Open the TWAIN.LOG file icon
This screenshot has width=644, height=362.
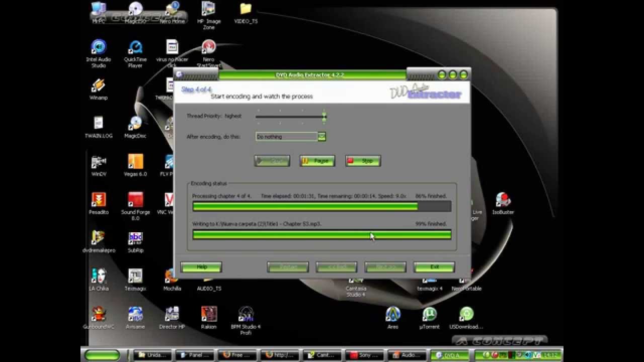(99, 127)
